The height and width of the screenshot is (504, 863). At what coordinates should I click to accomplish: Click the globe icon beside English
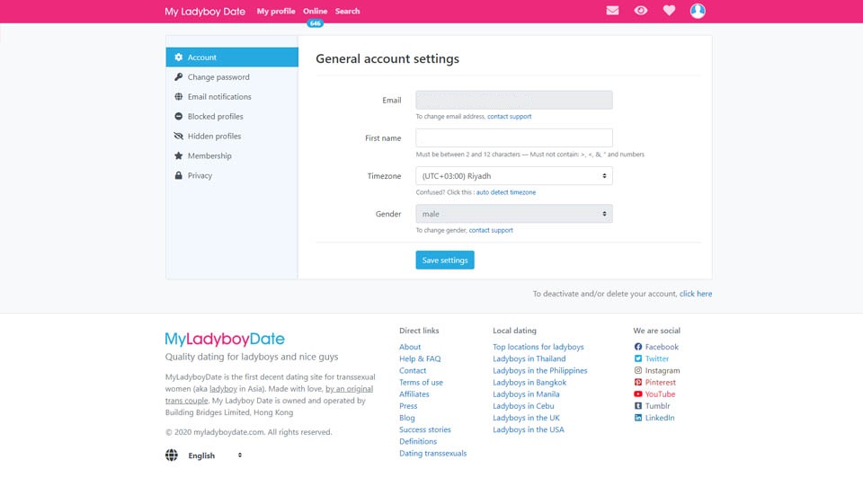pyautogui.click(x=172, y=455)
